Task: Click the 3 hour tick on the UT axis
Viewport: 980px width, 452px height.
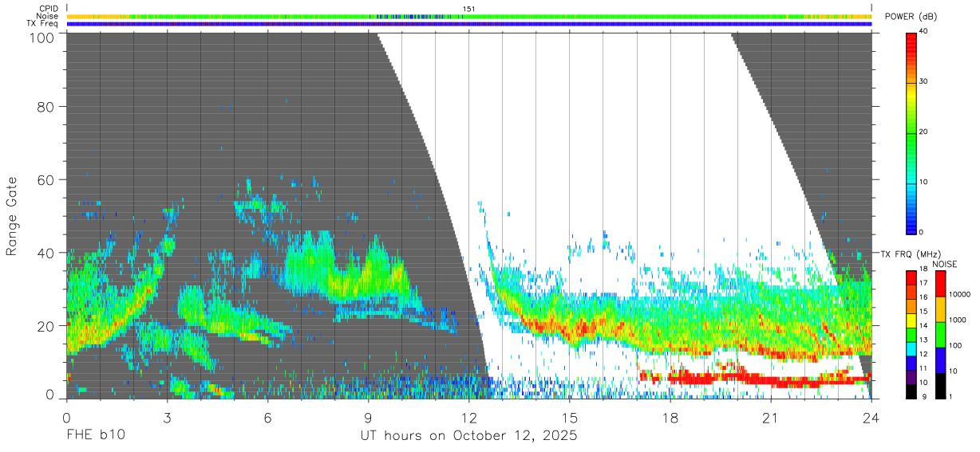Action: click(167, 416)
